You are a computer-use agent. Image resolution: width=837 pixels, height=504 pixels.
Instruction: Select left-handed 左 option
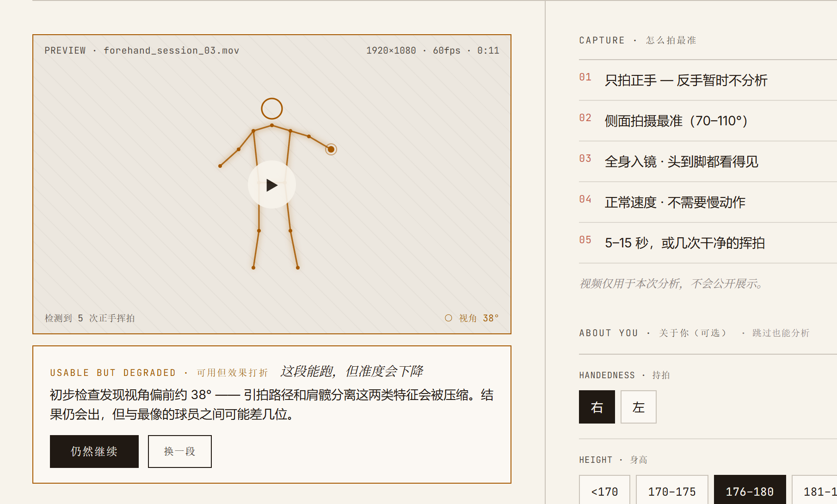pyautogui.click(x=639, y=407)
